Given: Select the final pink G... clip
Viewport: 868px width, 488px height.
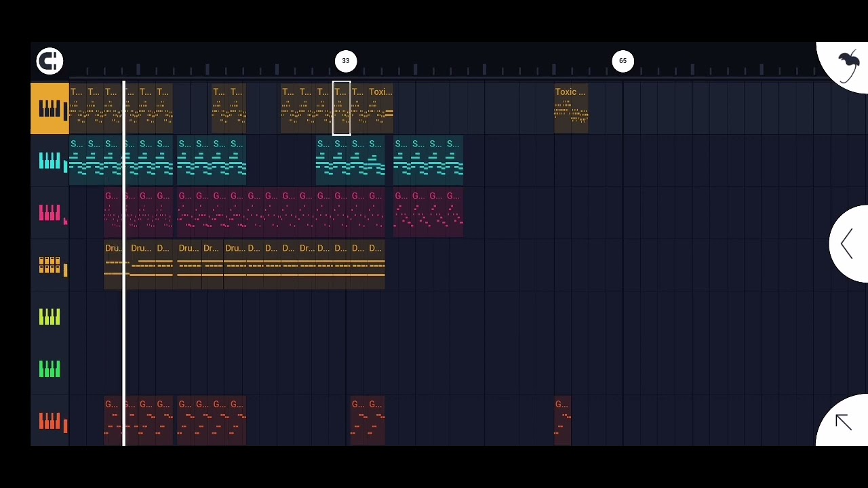Looking at the screenshot, I should click(x=454, y=213).
